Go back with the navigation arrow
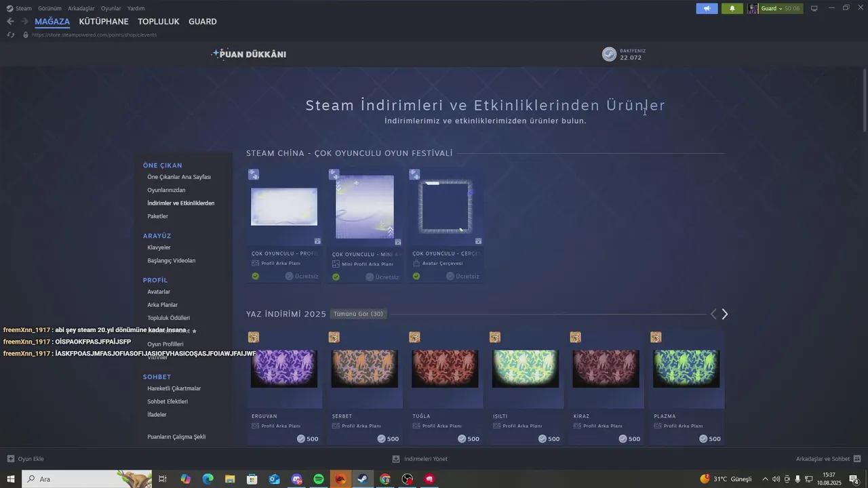 coord(10,22)
